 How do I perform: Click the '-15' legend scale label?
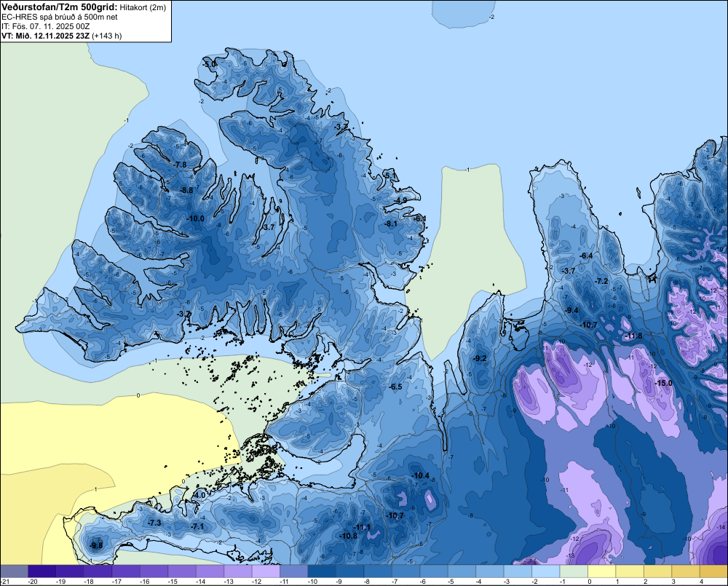click(173, 582)
